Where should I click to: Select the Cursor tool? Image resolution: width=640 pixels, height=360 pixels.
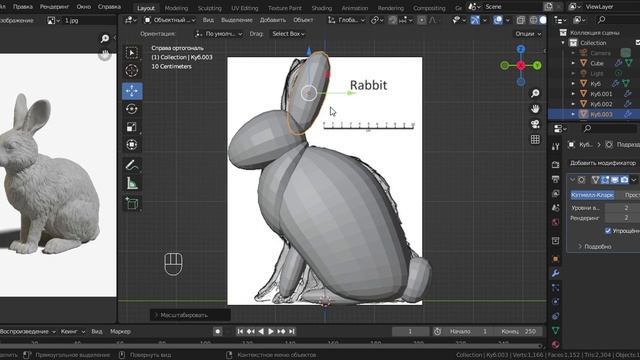coord(132,71)
